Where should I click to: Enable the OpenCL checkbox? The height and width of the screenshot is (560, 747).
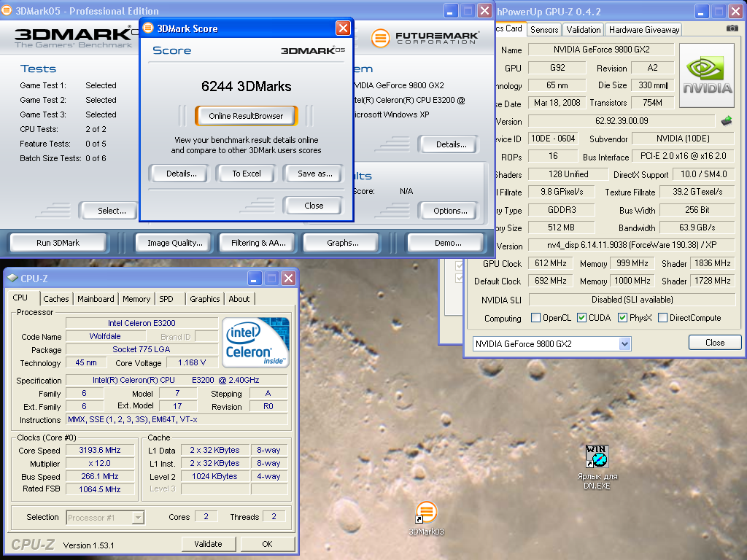coord(536,318)
